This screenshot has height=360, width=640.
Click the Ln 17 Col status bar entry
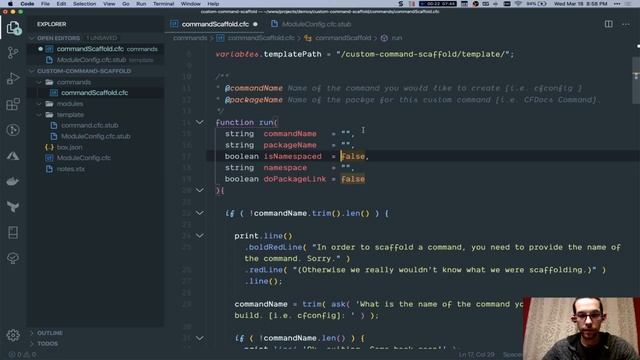point(476,355)
